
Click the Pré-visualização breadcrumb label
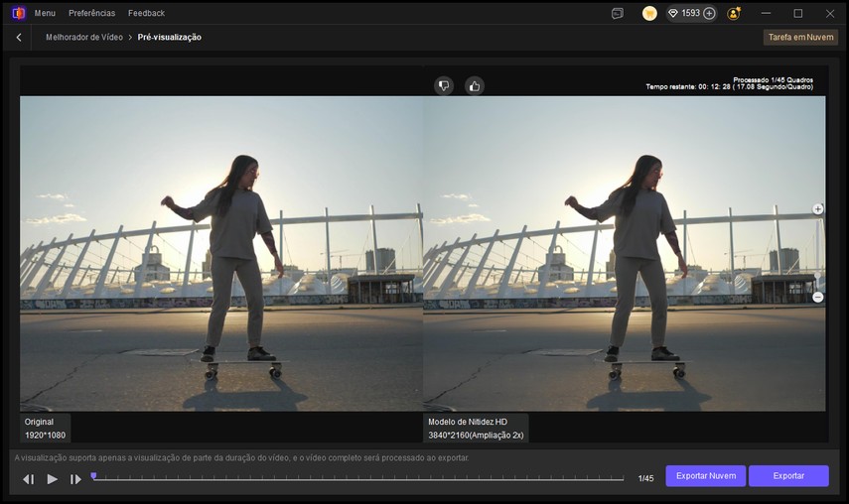pos(170,38)
